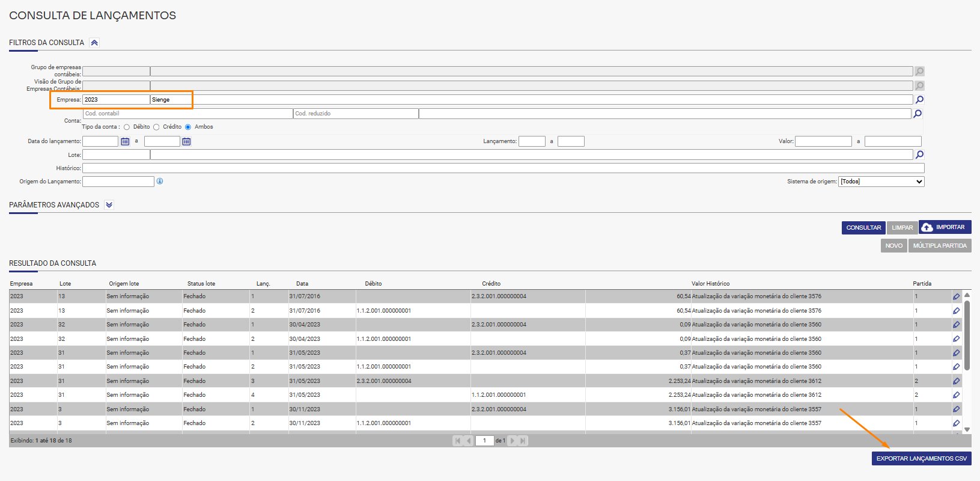
Task: Click the MÚLTIPLA PARTIDA button
Action: (x=940, y=245)
